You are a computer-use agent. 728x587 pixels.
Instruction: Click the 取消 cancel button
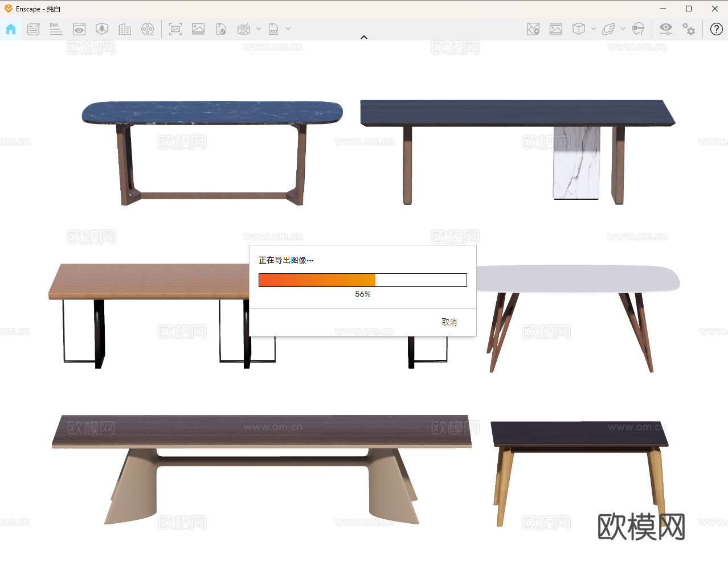pos(449,322)
